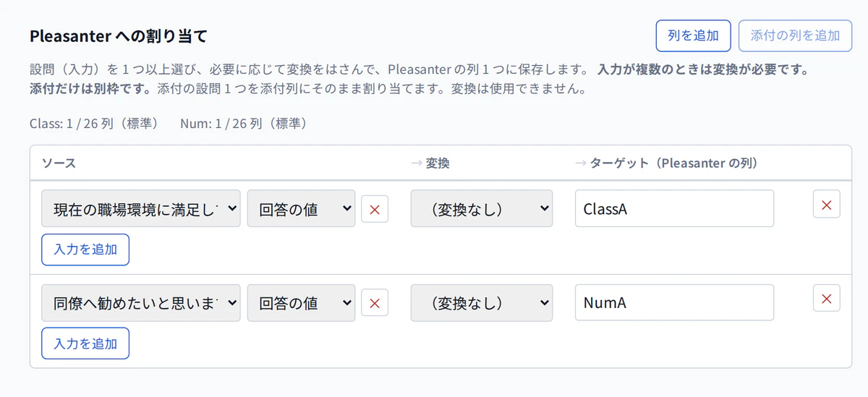Click the ソース column header
Image resolution: width=868 pixels, height=397 pixels.
coord(59,163)
